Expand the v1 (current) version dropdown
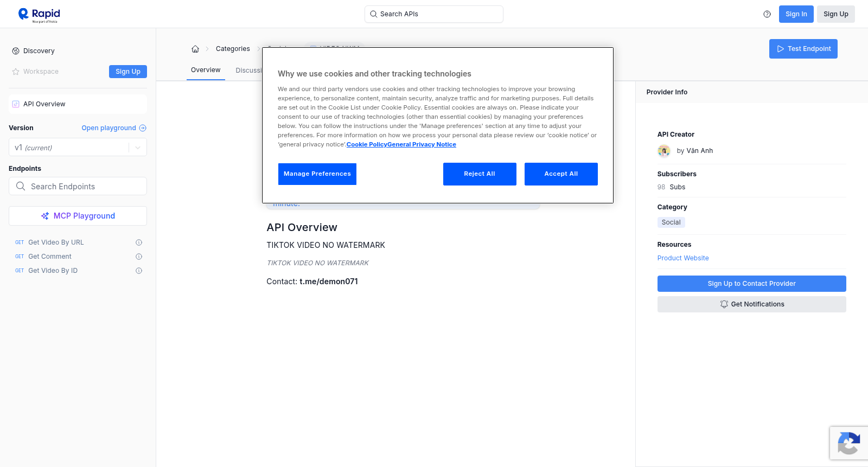Viewport: 868px width, 467px height. [78, 148]
